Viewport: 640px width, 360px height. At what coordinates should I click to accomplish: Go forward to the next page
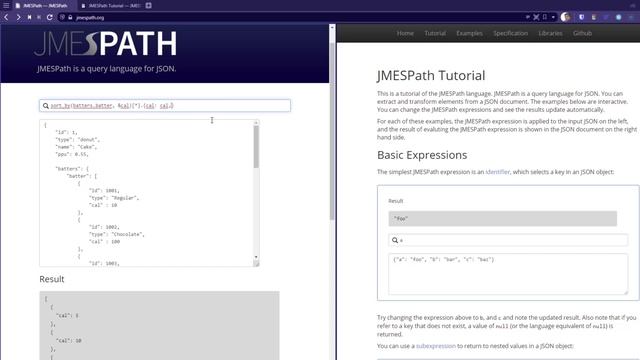point(18,17)
